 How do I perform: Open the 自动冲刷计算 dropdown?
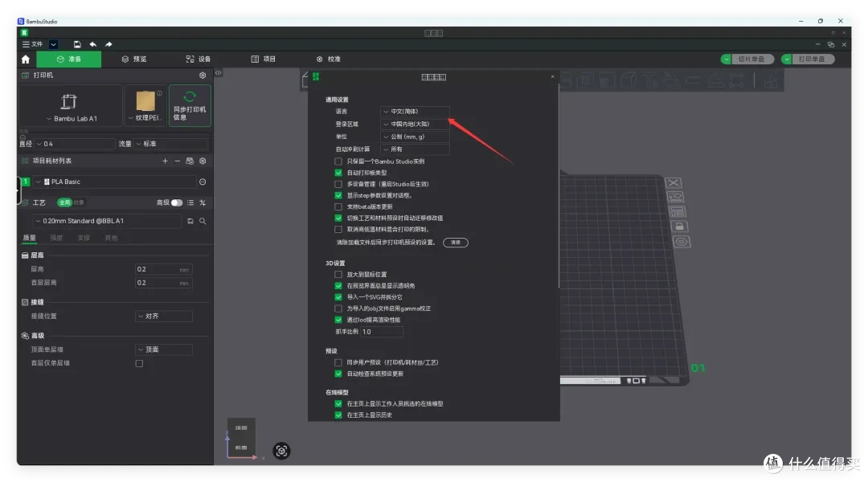(416, 149)
